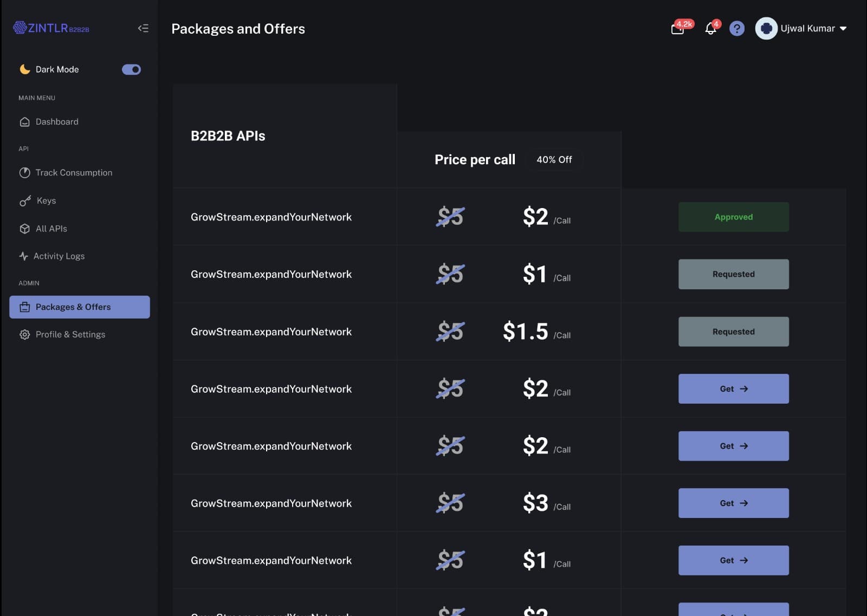
Task: Open the Track Consumption panel
Action: [x=73, y=172]
